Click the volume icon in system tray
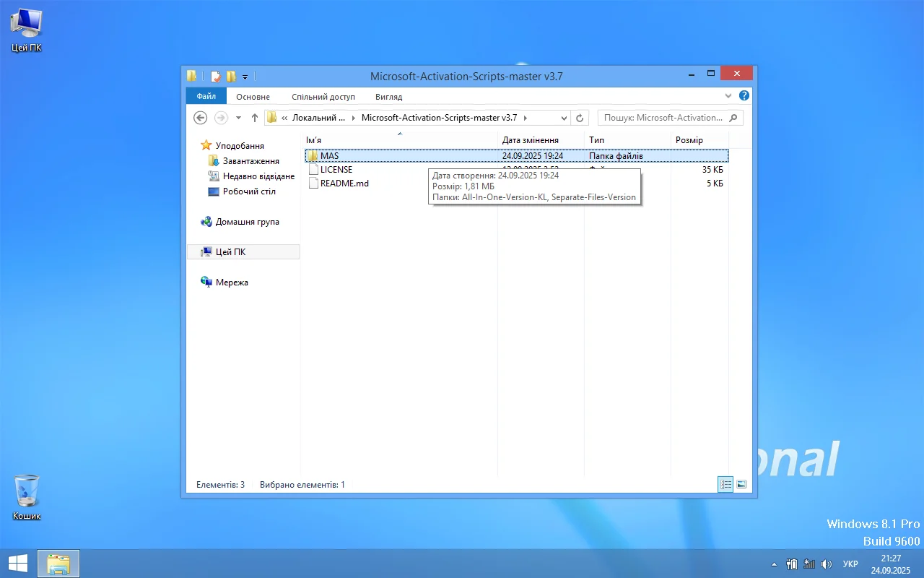This screenshot has height=578, width=924. tap(827, 564)
